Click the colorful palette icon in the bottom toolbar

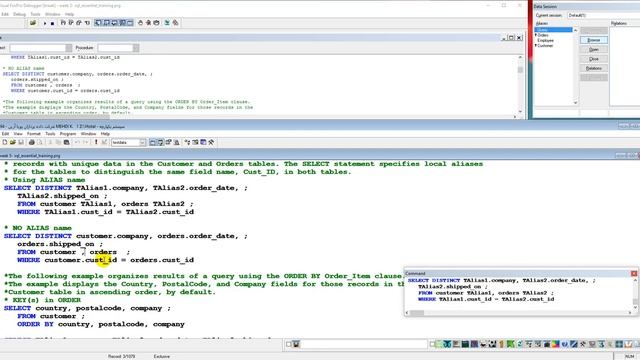click(556, 344)
